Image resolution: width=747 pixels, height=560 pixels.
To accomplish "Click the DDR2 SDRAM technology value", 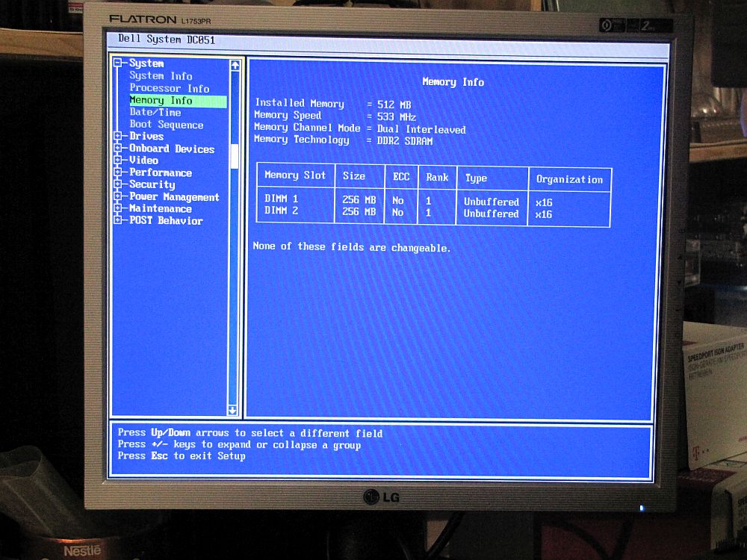I will [x=405, y=141].
